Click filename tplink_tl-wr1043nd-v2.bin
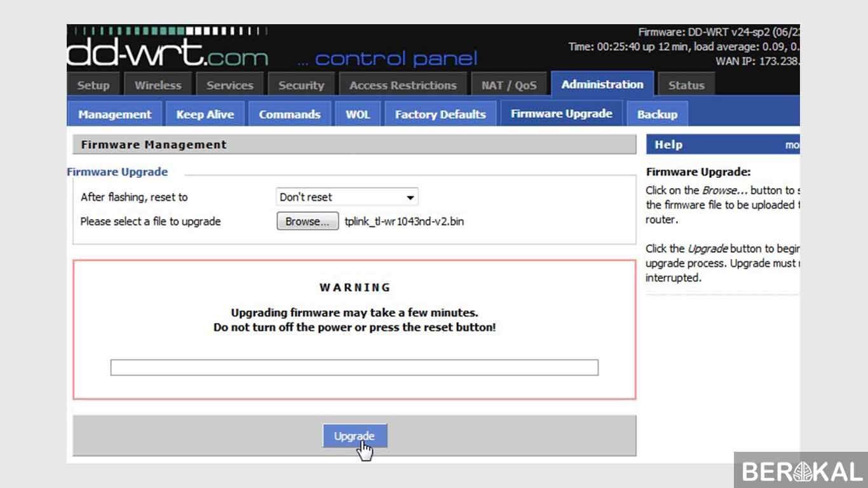868x488 pixels. [404, 222]
